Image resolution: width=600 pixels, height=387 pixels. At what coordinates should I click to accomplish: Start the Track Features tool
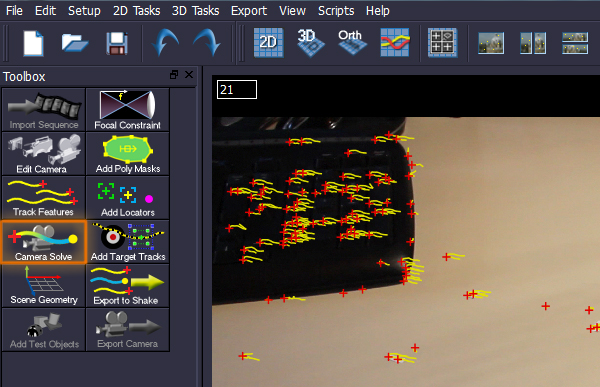point(43,198)
